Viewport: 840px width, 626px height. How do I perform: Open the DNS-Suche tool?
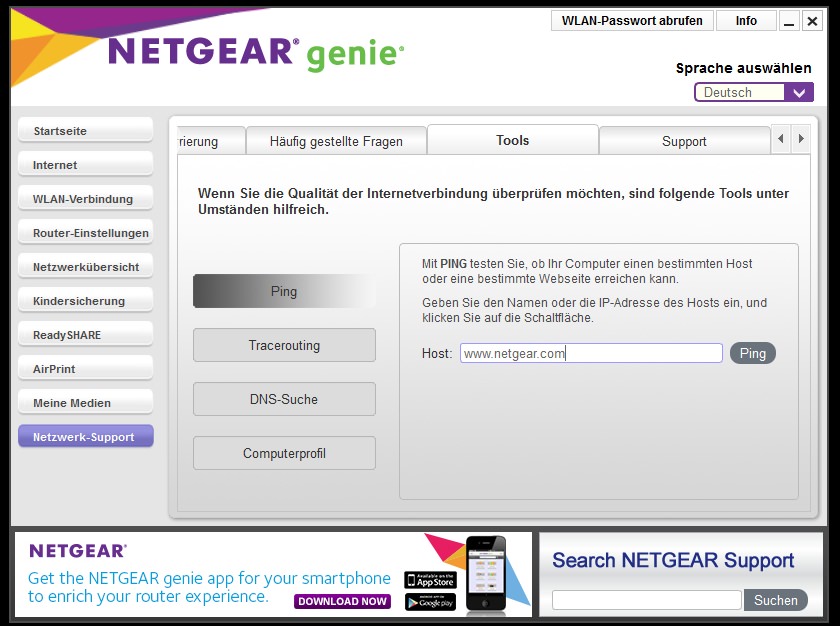pyautogui.click(x=284, y=399)
